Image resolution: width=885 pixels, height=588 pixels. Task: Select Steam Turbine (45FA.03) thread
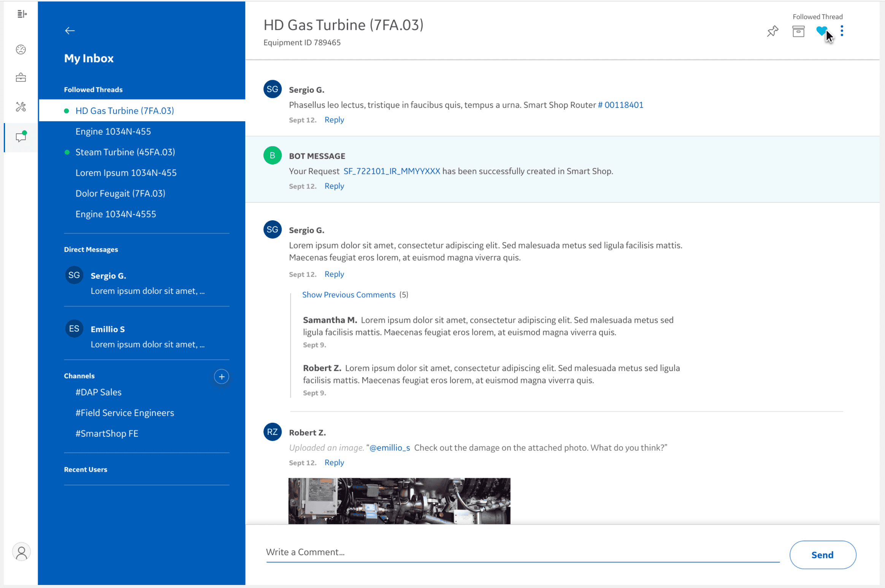(x=125, y=152)
